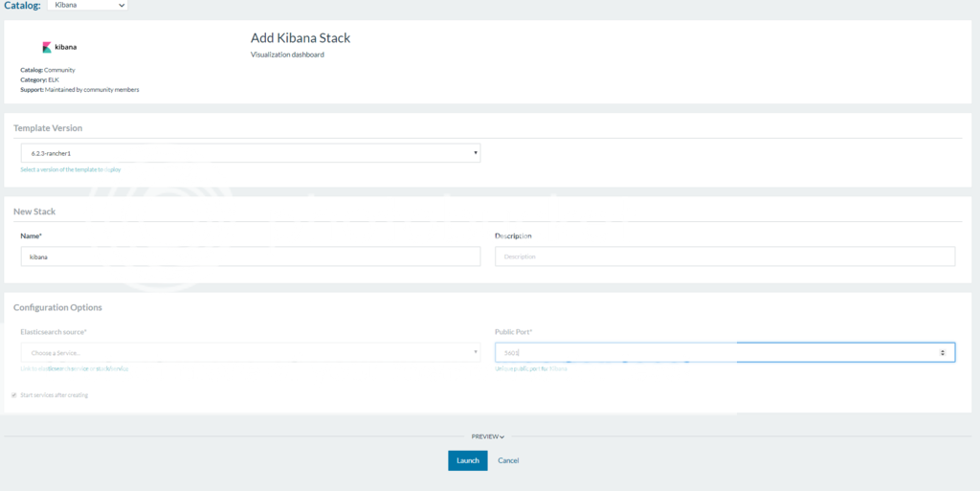This screenshot has height=491, width=980.
Task: Click Support: Maintained by community members text
Action: coord(79,90)
